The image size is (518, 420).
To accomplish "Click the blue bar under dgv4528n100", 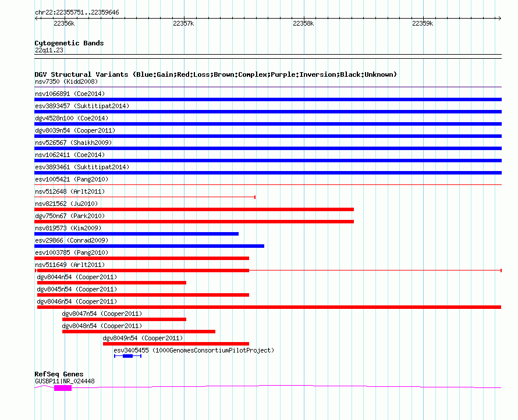I will 268,124.
